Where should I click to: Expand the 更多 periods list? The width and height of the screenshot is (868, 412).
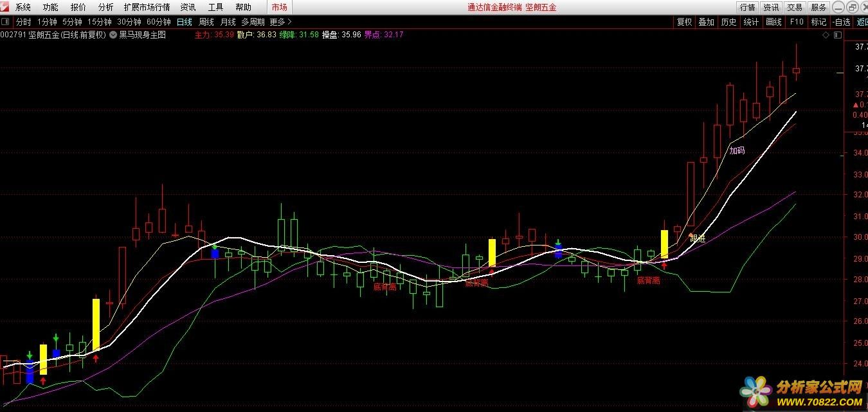[280, 22]
